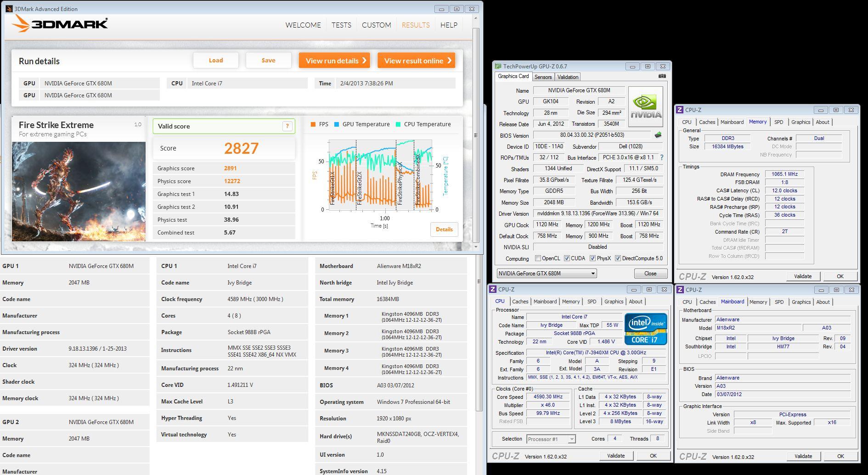868x475 pixels.
Task: Open the CUSTOM tab in 3DMark
Action: [x=377, y=25]
